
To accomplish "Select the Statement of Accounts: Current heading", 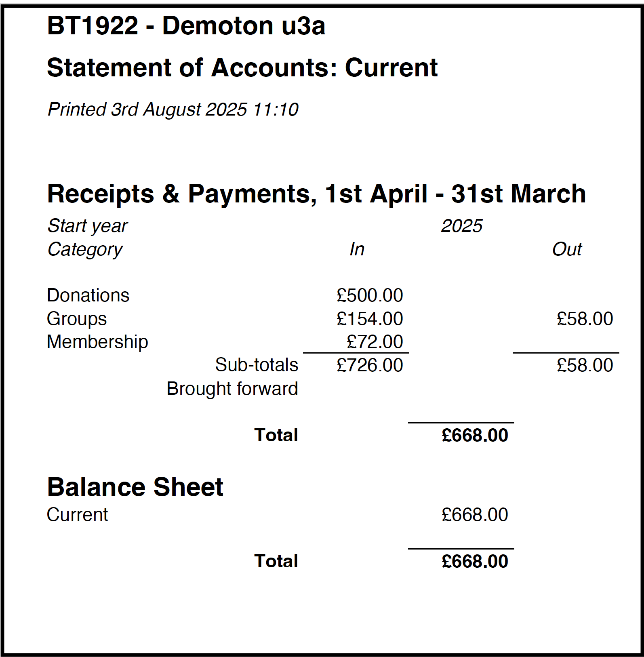I will pyautogui.click(x=242, y=67).
